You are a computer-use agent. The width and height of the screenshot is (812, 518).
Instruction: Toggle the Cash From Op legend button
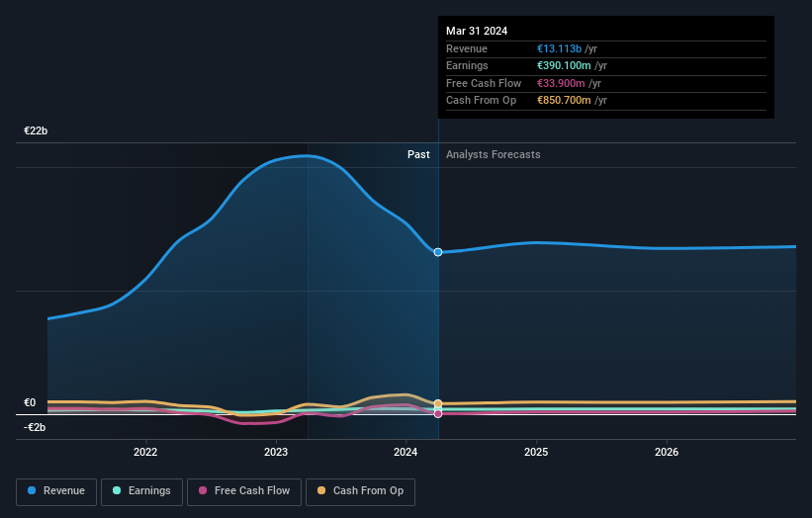pyautogui.click(x=360, y=491)
